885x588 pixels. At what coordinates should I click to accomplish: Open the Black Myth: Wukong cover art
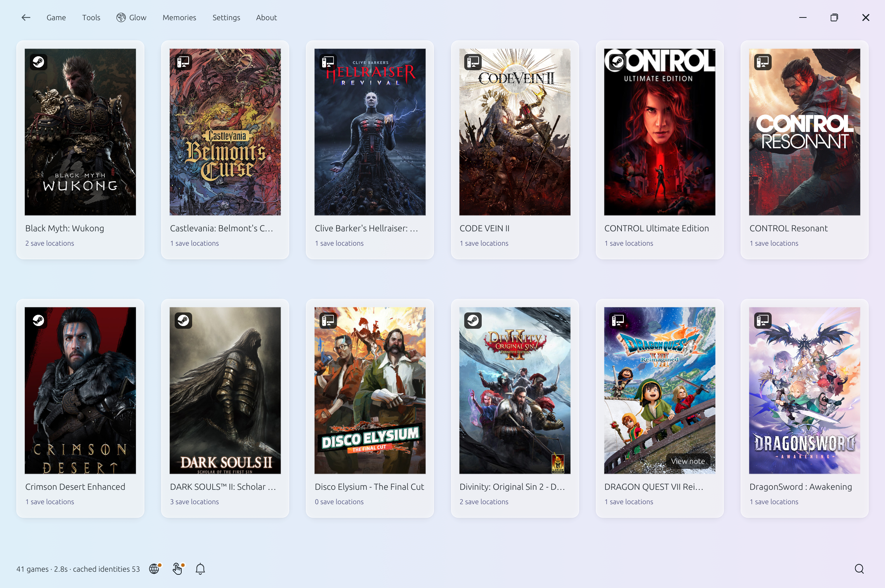[x=80, y=132]
